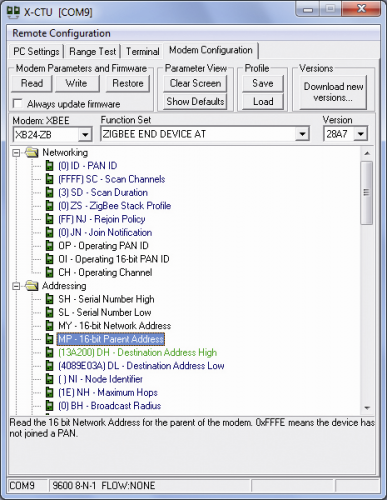Click the chip icon next to SC - Scan Channels
Screen dimensions: 387x500
tap(49, 179)
